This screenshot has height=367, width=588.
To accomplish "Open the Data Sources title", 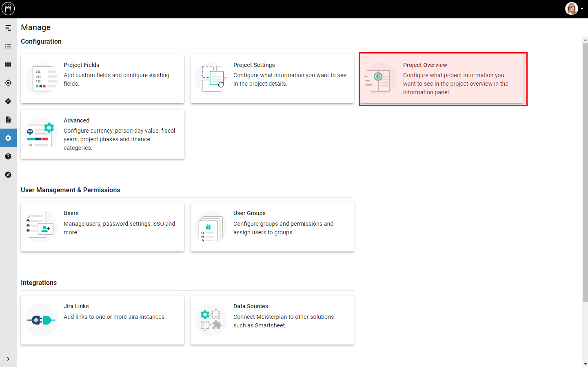I will point(251,306).
